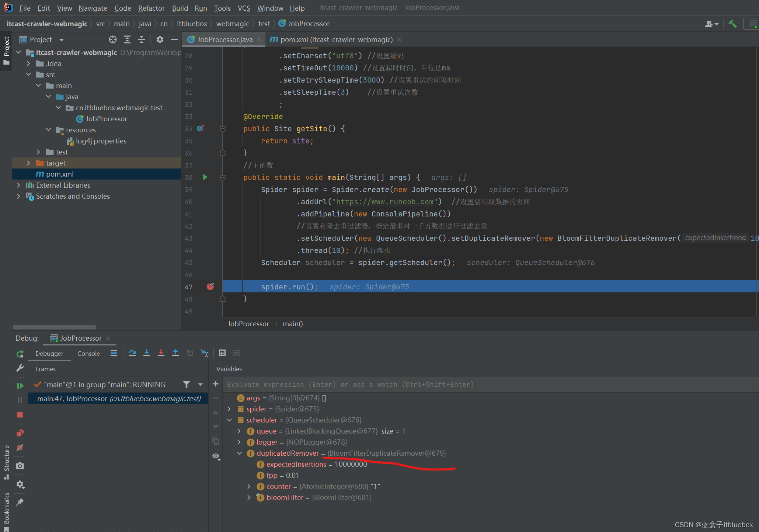The height and width of the screenshot is (532, 759).
Task: Expand the target folder in project tree
Action: coord(28,163)
